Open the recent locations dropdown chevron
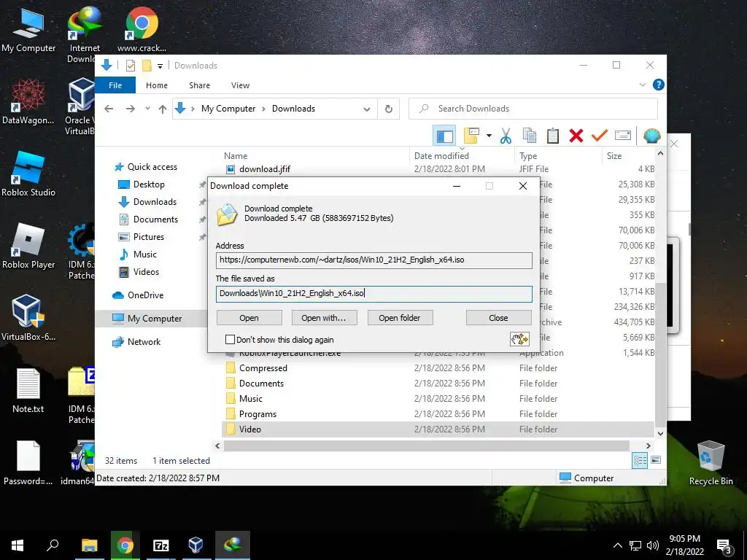 pyautogui.click(x=147, y=109)
